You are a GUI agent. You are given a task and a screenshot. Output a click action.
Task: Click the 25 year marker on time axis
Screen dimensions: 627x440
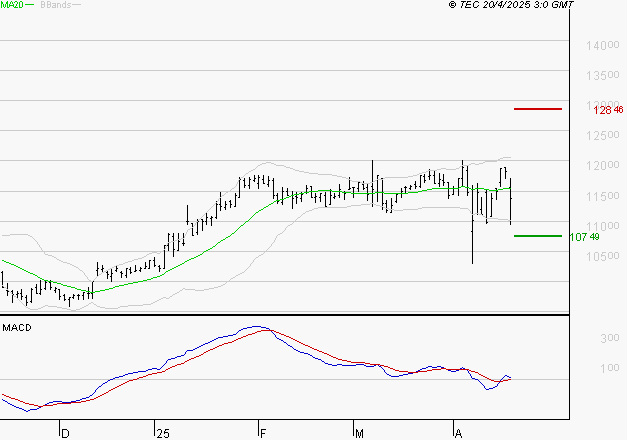162,433
